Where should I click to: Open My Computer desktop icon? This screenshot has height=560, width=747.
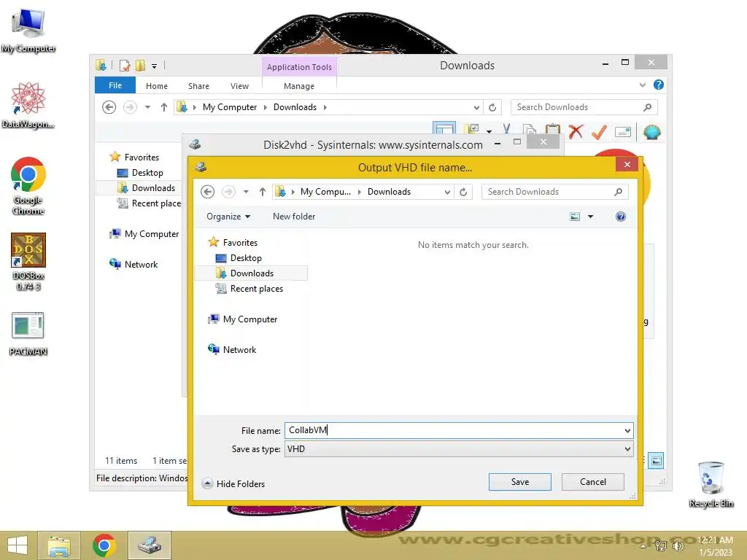tap(28, 30)
